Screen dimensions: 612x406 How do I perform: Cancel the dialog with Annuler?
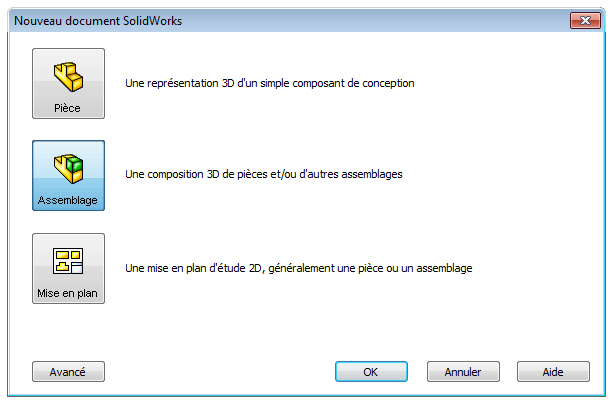coord(463,372)
